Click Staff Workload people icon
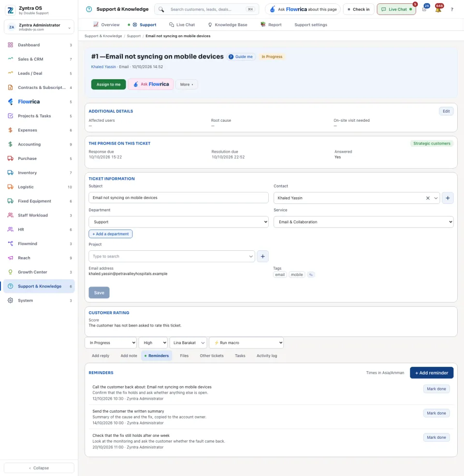The image size is (464, 476). [x=10, y=215]
